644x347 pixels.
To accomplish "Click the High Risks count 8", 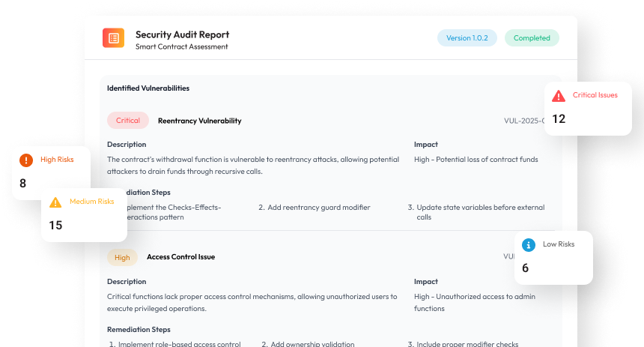I will pyautogui.click(x=23, y=184).
